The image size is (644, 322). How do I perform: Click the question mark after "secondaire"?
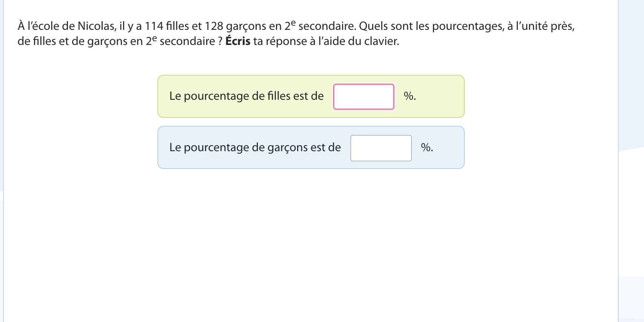click(220, 41)
